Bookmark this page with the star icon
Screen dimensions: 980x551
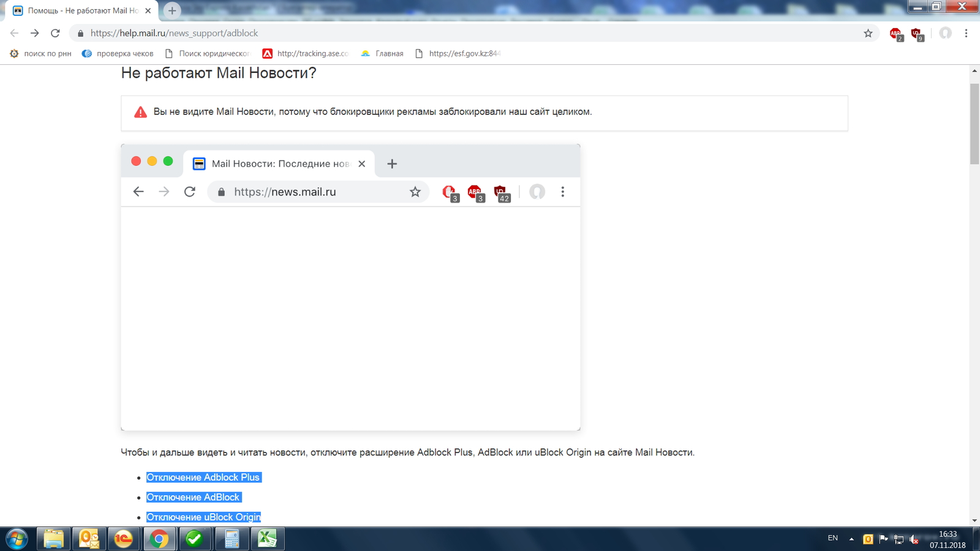(868, 33)
